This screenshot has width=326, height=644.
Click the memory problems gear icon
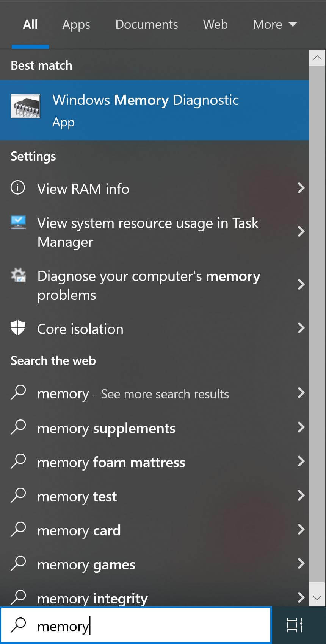pyautogui.click(x=18, y=276)
